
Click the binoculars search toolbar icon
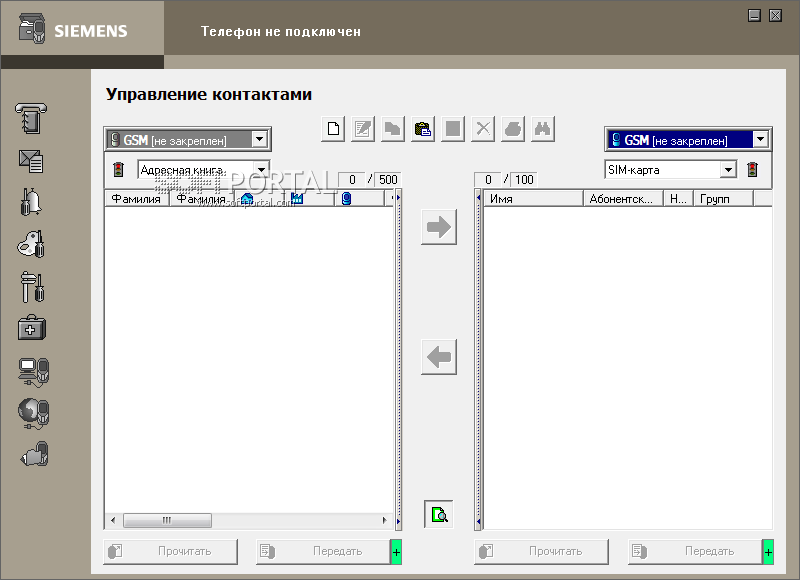coord(543,129)
